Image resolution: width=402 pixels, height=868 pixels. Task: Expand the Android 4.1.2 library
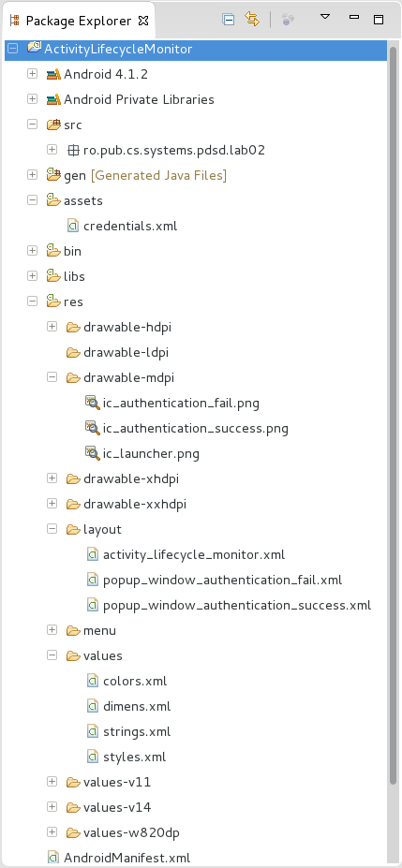click(x=32, y=74)
